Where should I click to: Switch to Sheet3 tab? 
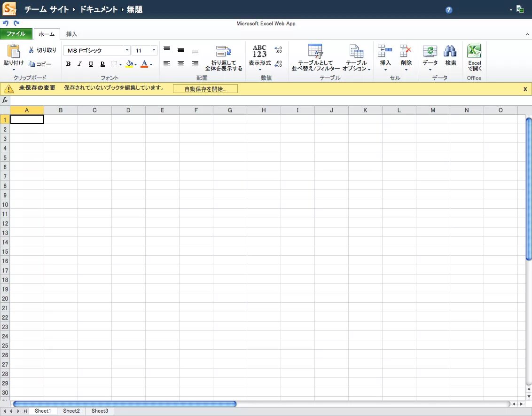100,411
